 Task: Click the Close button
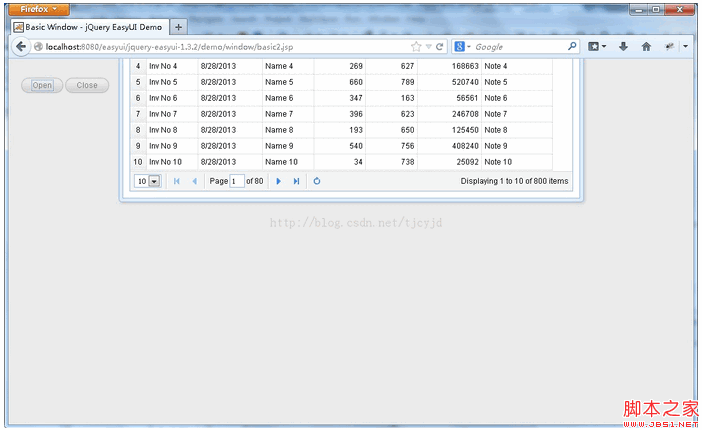coord(87,85)
